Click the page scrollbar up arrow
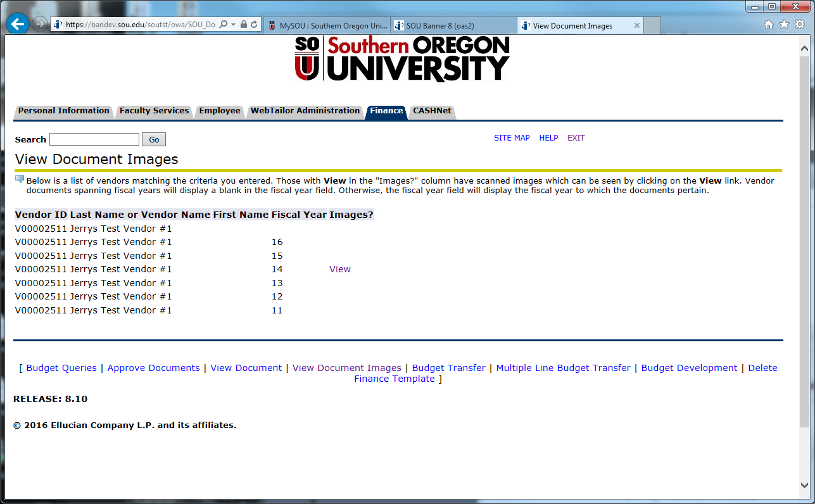This screenshot has width=815, height=504. click(804, 49)
